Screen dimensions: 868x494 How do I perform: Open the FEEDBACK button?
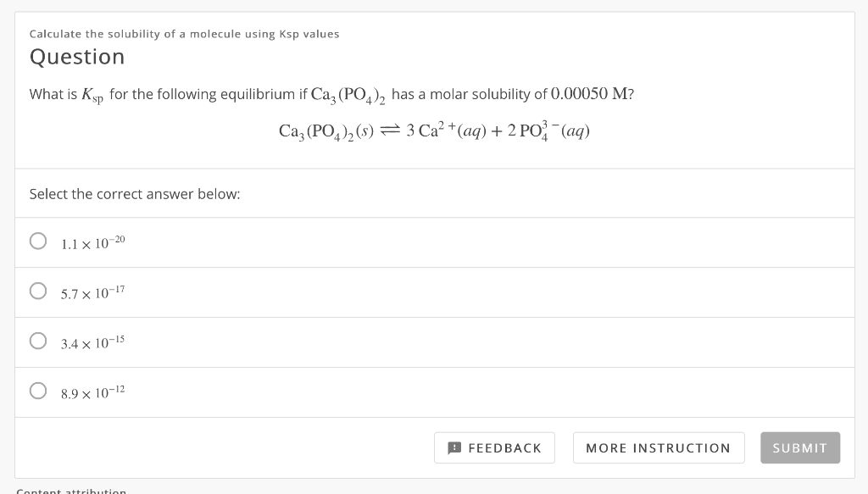[494, 447]
